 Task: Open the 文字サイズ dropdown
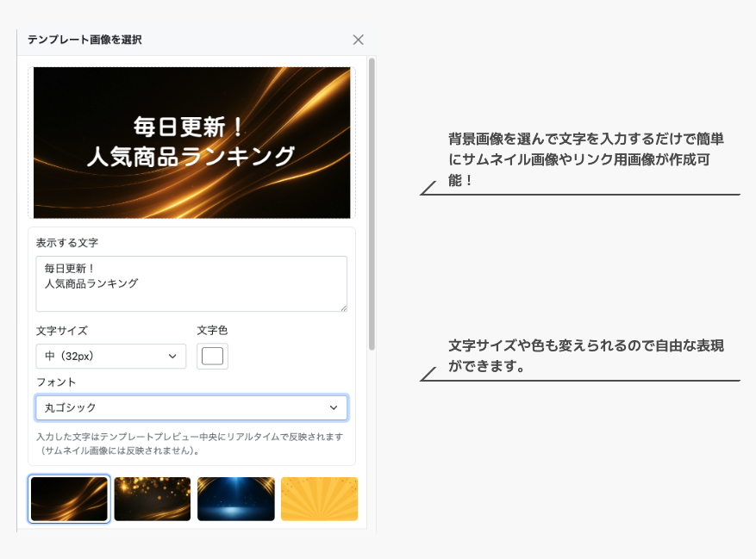click(110, 356)
